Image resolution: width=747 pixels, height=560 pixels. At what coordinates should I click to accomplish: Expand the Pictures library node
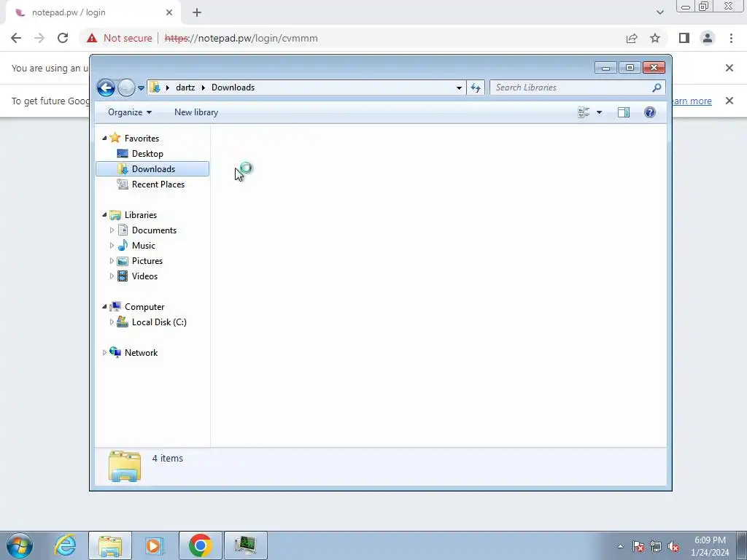112,261
